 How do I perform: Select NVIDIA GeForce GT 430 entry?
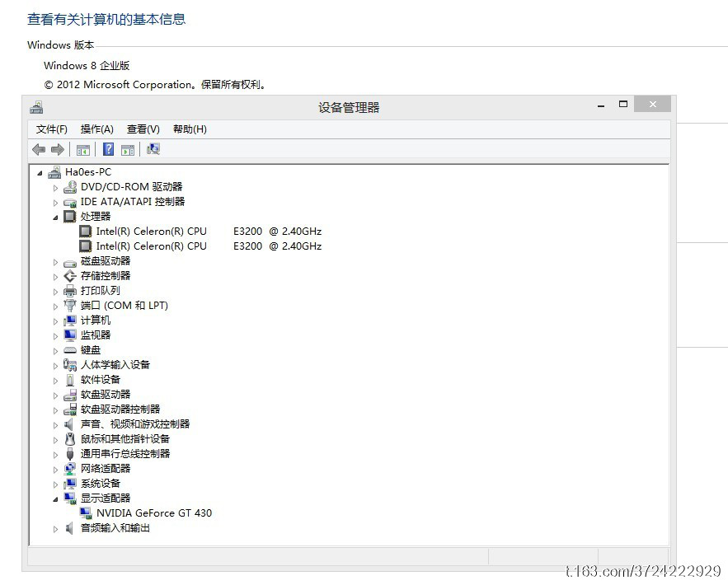(x=153, y=513)
